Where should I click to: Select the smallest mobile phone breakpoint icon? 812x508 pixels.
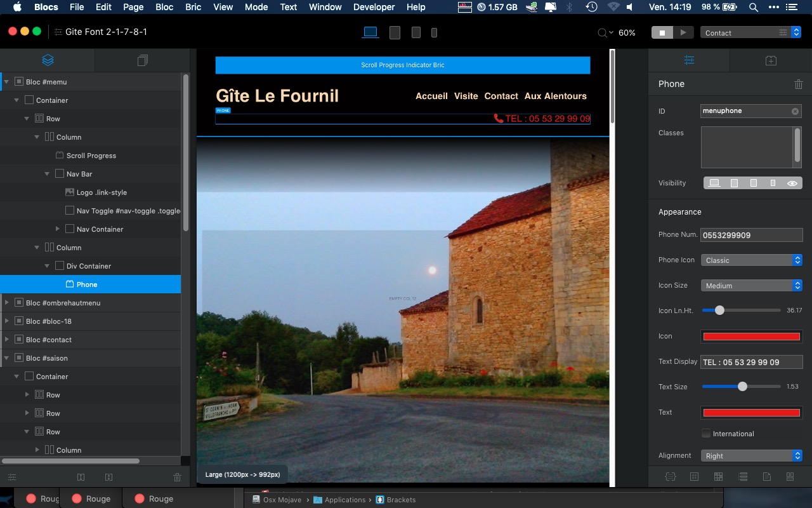pos(434,32)
